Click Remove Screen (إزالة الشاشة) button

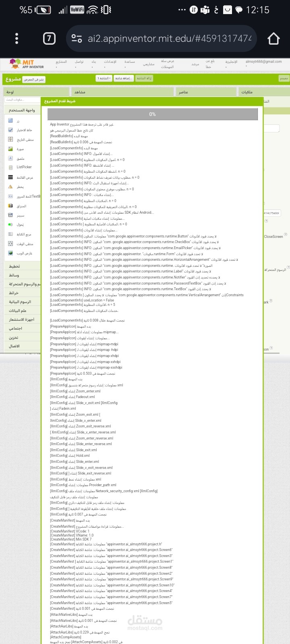click(x=144, y=78)
